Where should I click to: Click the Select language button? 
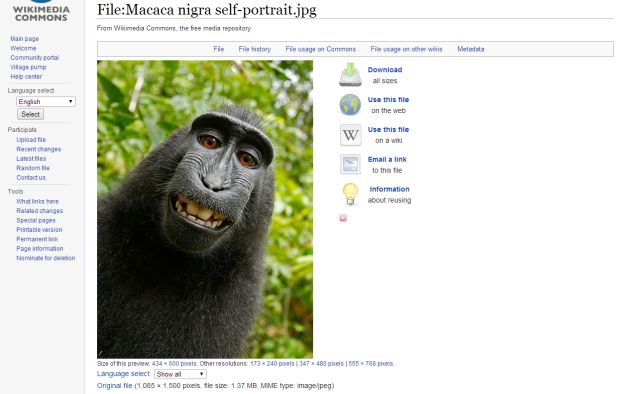(30, 114)
